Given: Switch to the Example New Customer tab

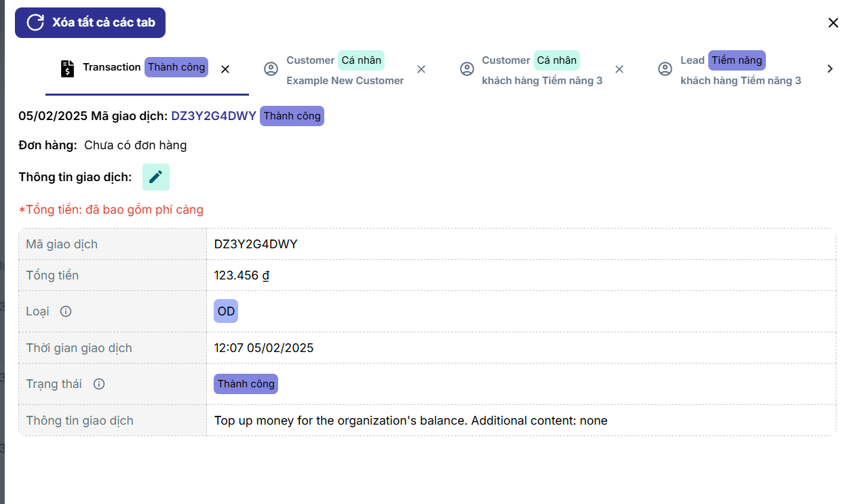Looking at the screenshot, I should [345, 70].
